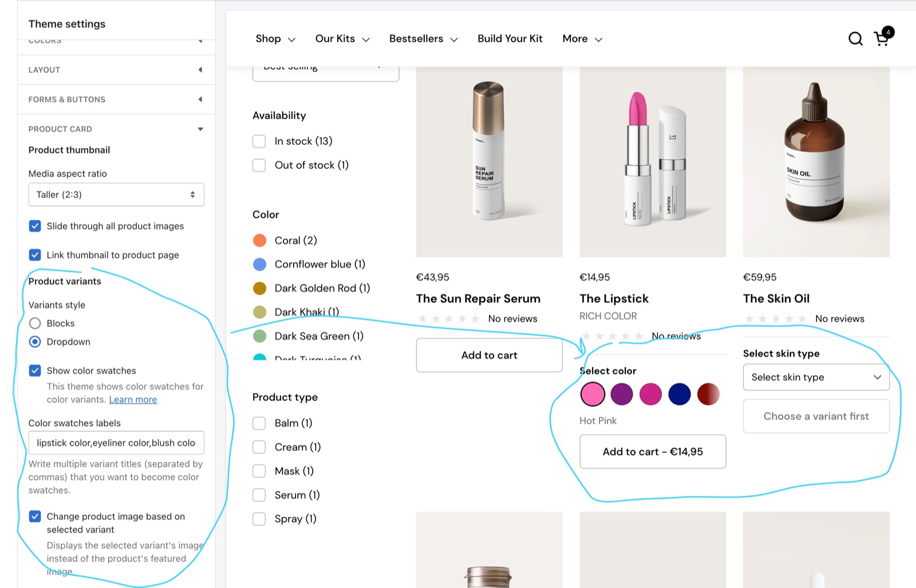Choose Dark Golden Rod color filter
This screenshot has height=588, width=916.
click(x=259, y=288)
